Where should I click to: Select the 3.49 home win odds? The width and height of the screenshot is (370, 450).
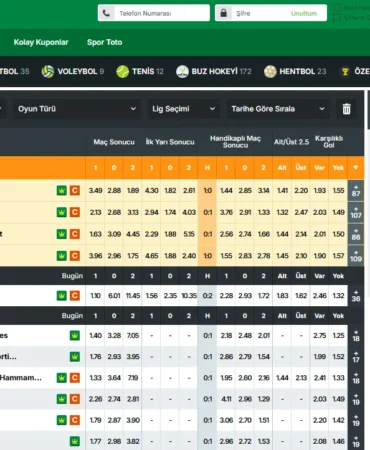coord(95,190)
